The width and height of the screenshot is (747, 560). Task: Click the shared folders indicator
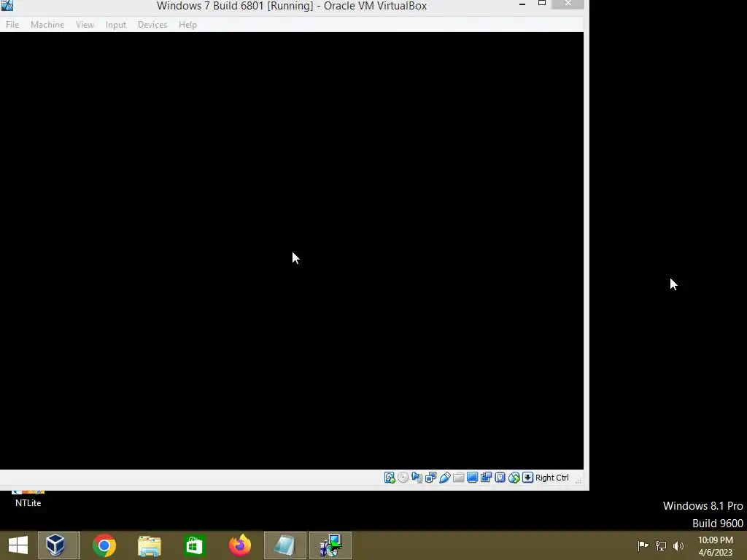pyautogui.click(x=458, y=478)
